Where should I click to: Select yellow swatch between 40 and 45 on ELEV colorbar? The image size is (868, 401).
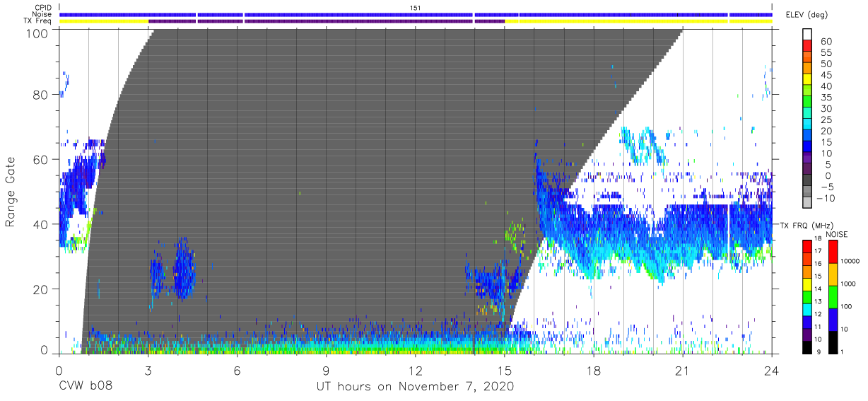click(x=809, y=81)
